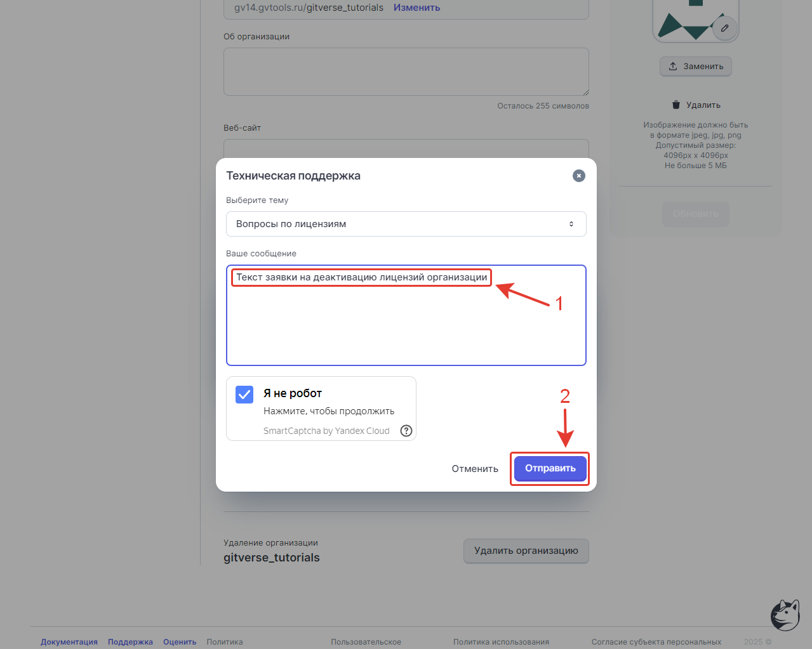Viewport: 812px width, 649px height.
Task: Click the pencil edit icon on the avatar
Action: tap(724, 28)
